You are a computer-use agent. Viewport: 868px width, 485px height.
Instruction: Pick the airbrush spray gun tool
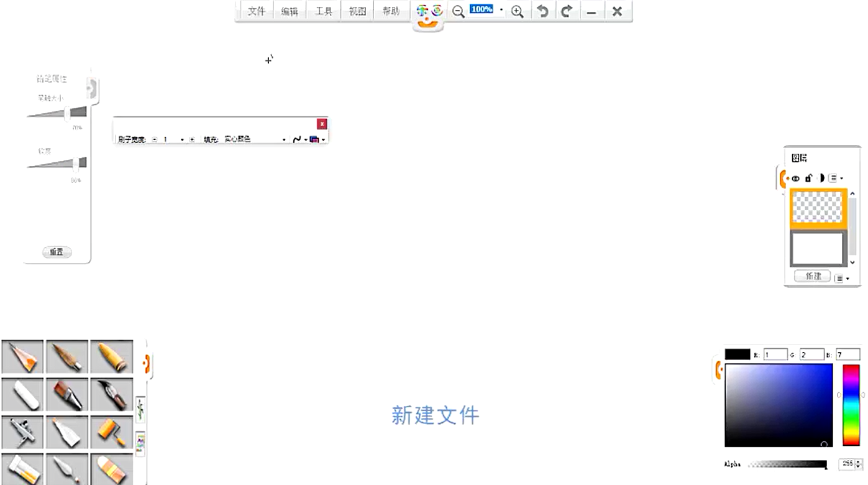coord(22,432)
